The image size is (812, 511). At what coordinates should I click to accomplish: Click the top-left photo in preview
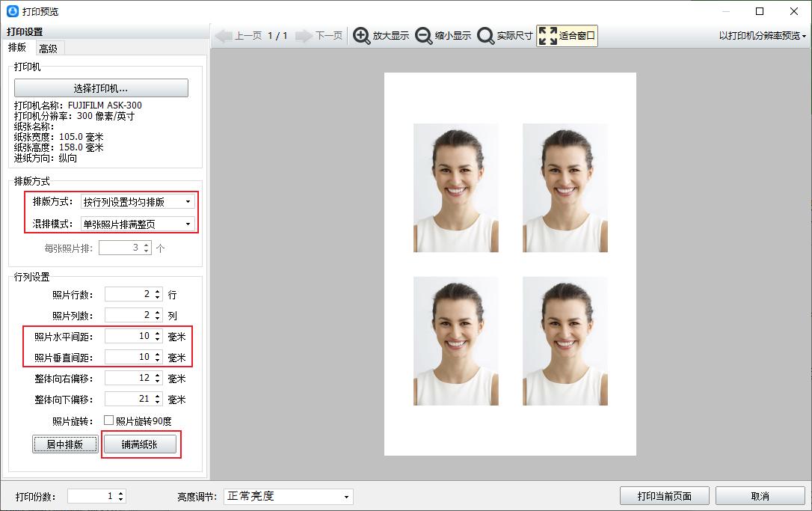[x=455, y=188]
